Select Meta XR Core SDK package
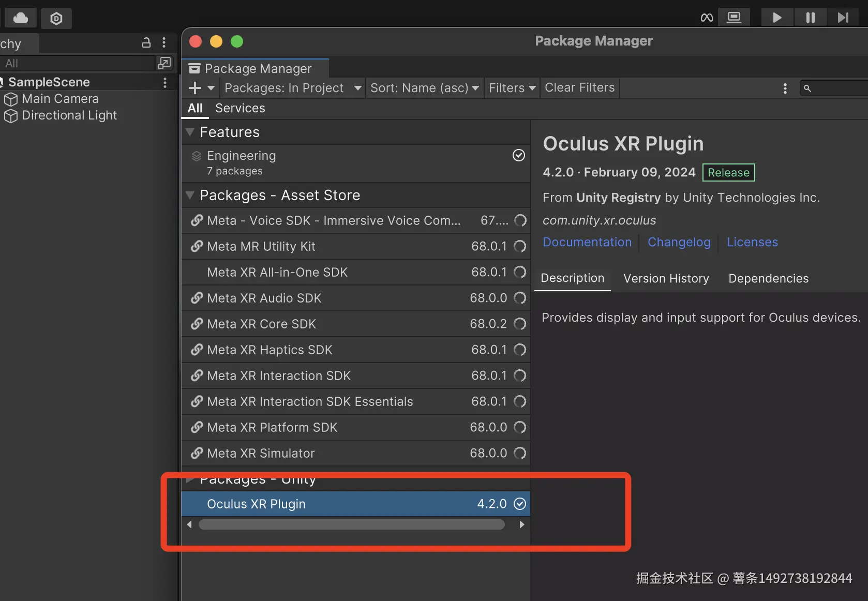 [261, 324]
